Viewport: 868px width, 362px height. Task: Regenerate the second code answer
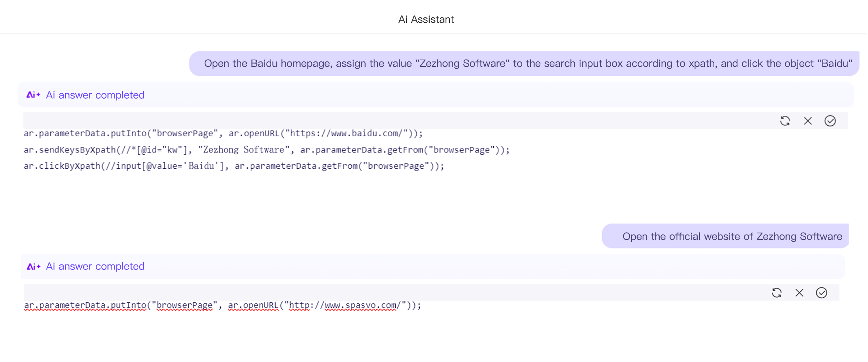[x=777, y=293]
